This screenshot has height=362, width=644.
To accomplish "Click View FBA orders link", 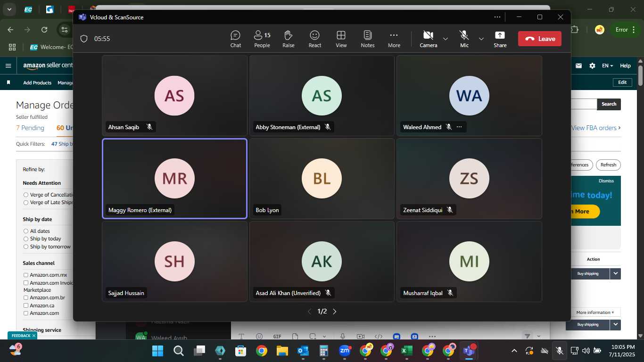I will click(x=596, y=128).
